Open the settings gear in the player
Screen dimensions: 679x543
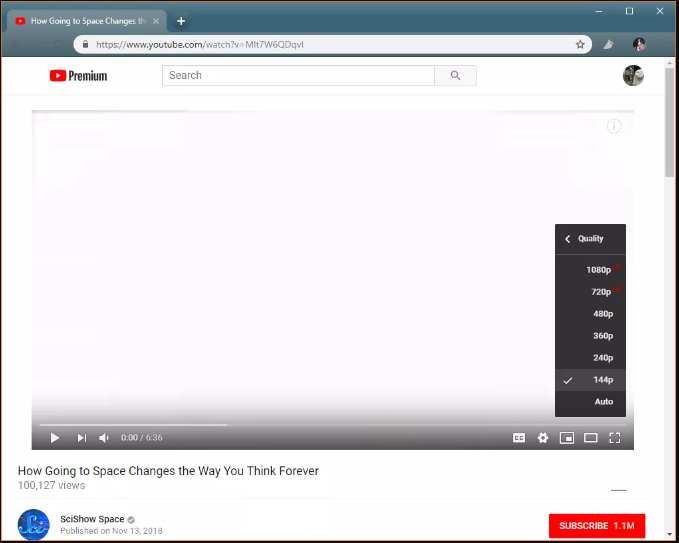[x=543, y=438]
